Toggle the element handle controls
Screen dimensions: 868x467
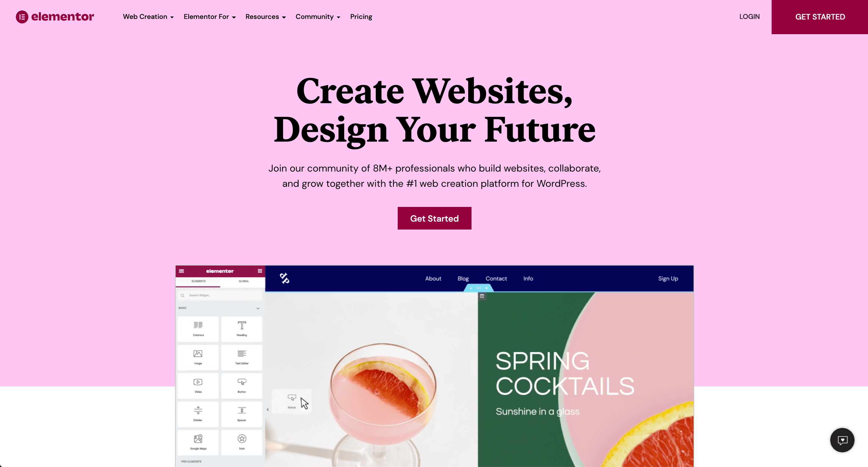coord(479,288)
